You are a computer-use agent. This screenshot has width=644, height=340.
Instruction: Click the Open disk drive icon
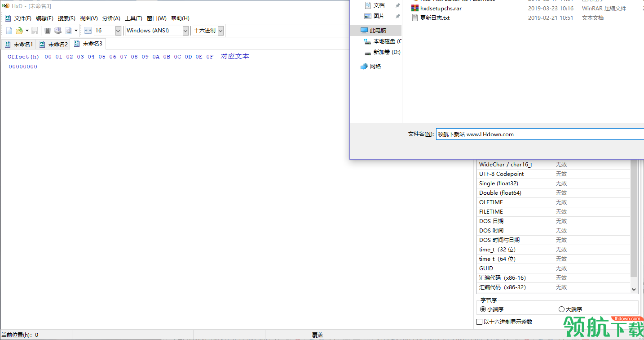tap(58, 31)
